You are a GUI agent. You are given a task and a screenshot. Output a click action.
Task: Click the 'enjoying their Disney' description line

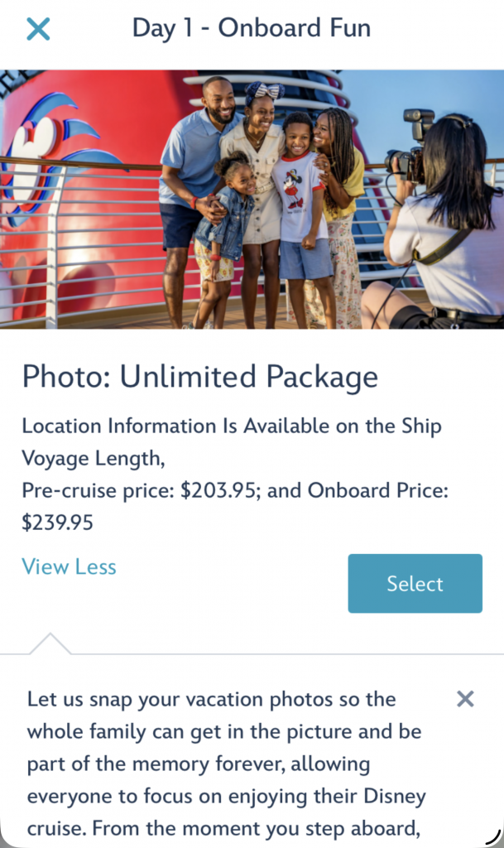(x=226, y=797)
